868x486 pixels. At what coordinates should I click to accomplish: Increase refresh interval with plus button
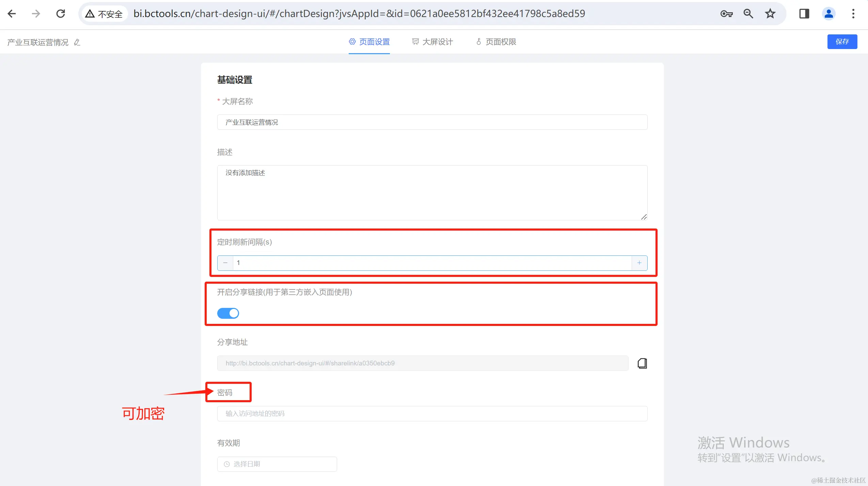tap(639, 263)
